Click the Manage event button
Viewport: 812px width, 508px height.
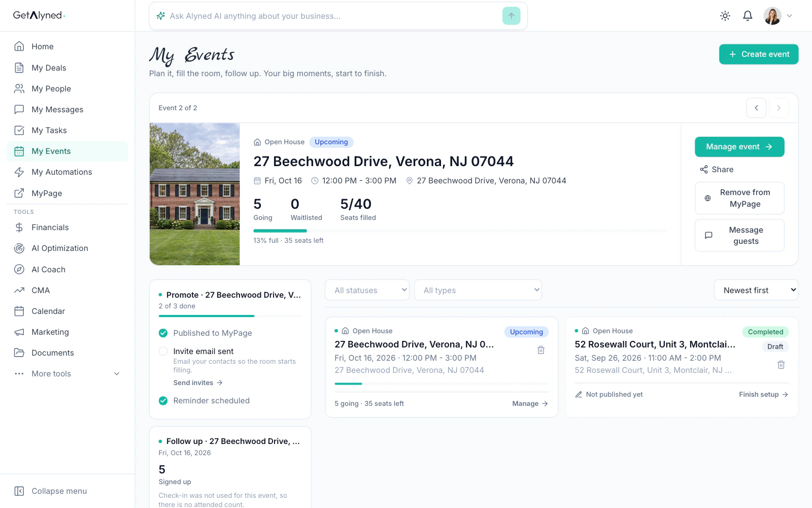[x=739, y=147]
